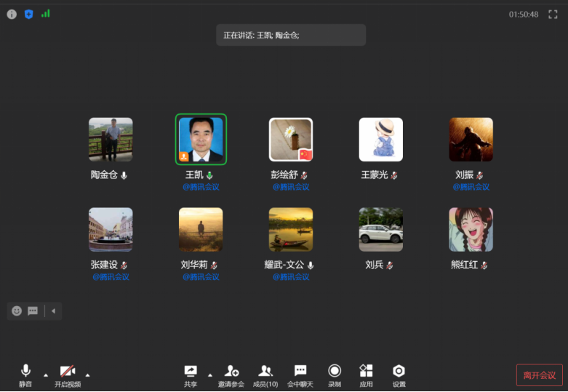Open the quick chat bubble icon
This screenshot has height=392, width=568.
click(x=33, y=311)
